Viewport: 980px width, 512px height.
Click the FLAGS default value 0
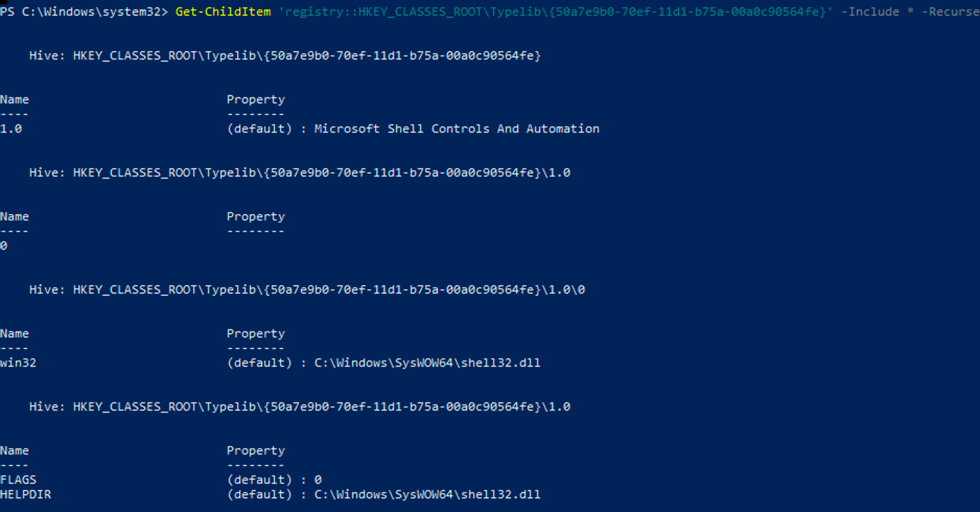click(x=318, y=480)
